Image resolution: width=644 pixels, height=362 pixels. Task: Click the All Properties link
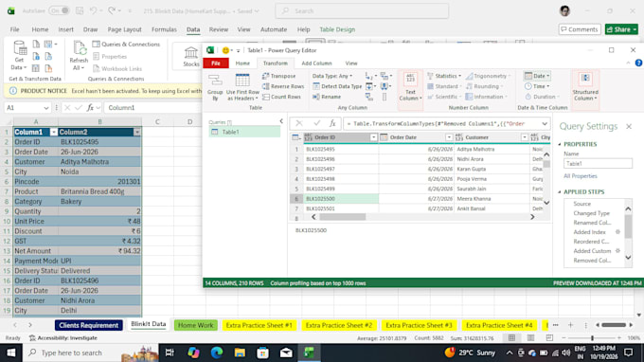tap(581, 176)
